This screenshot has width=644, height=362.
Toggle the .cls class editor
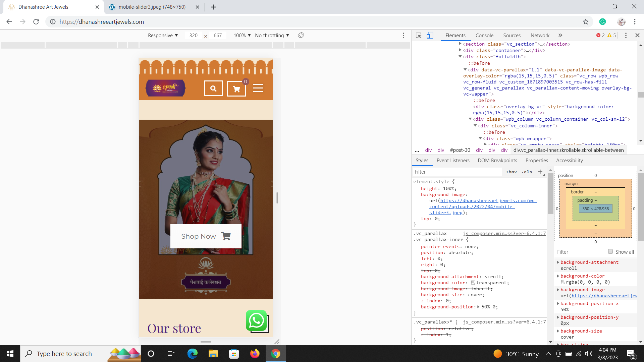pos(527,172)
